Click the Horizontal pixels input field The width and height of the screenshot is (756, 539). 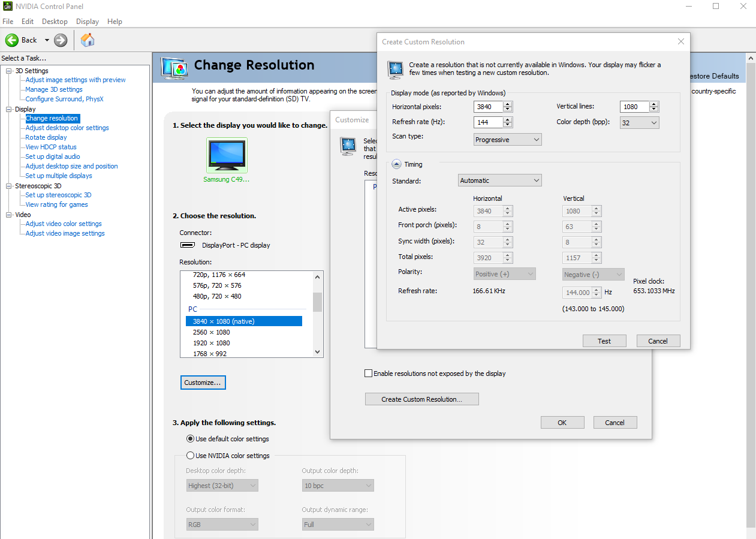pos(488,107)
